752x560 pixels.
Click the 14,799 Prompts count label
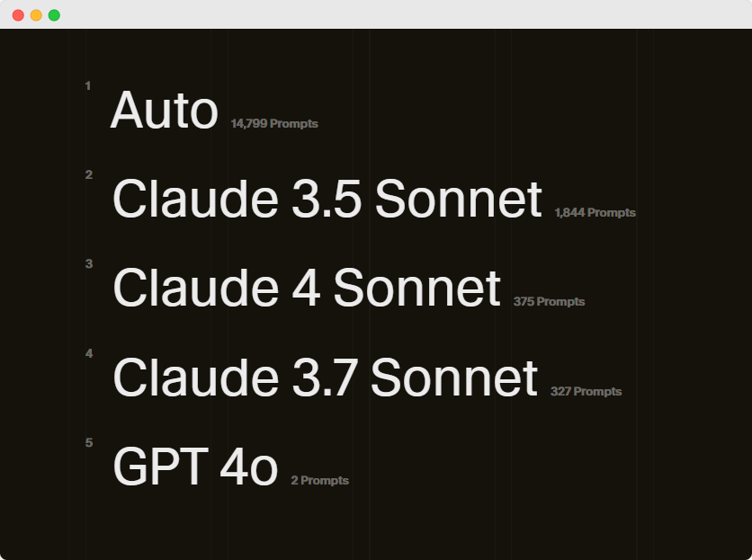274,124
